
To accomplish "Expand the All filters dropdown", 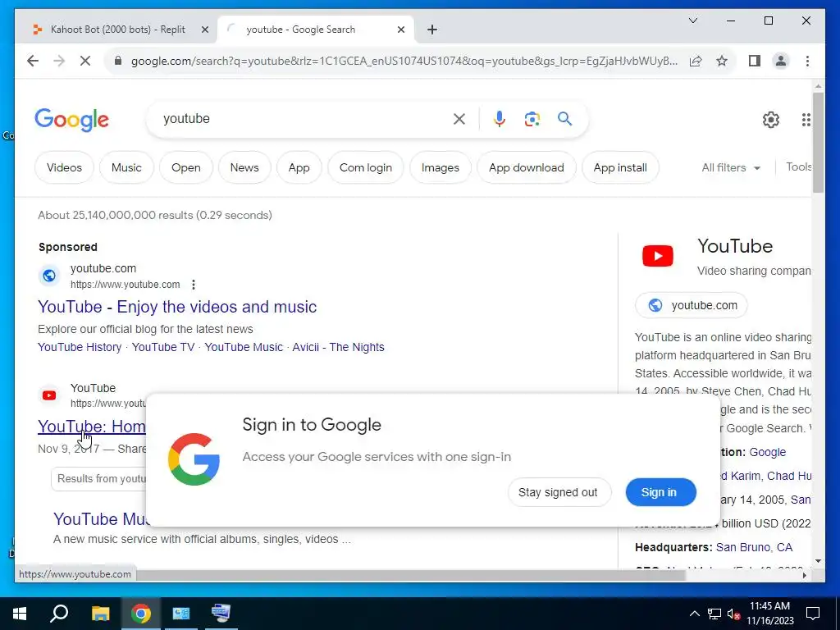I will 731,167.
